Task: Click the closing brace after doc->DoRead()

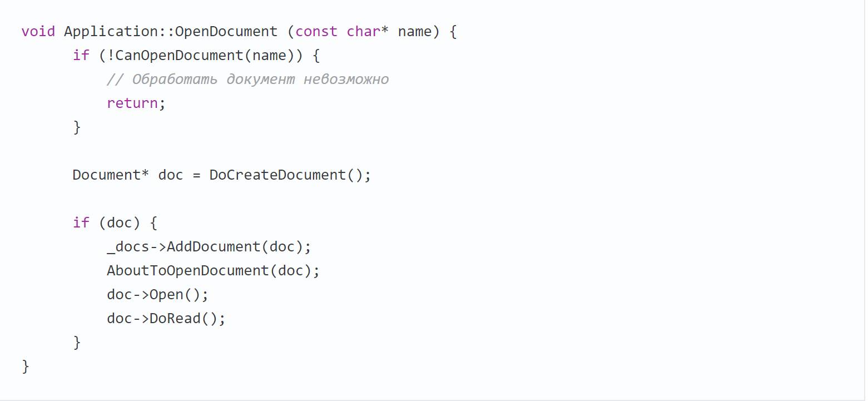Action: tap(77, 343)
